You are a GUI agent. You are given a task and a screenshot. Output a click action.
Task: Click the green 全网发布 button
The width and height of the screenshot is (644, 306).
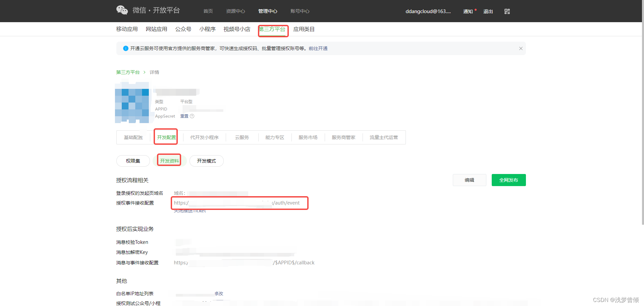[508, 180]
